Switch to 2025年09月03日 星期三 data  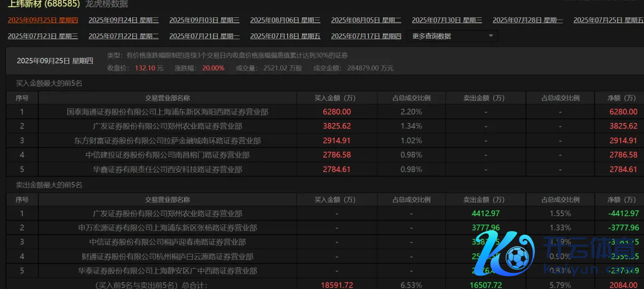[x=204, y=20]
